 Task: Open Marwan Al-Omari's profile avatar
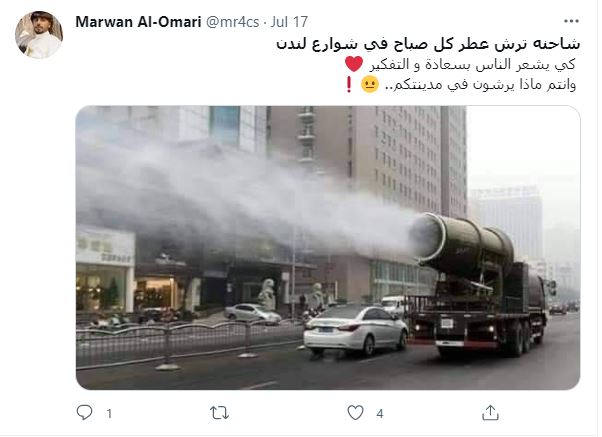tap(39, 35)
